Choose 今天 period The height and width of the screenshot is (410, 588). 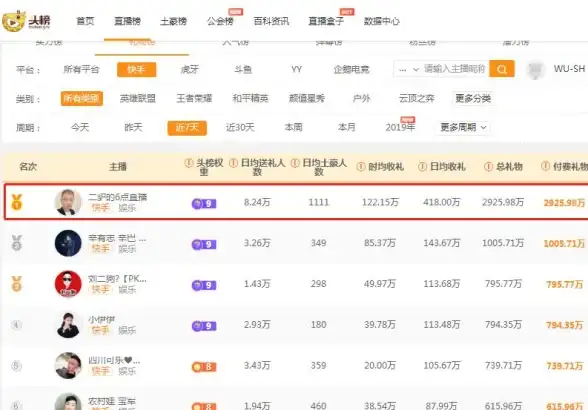(x=80, y=128)
